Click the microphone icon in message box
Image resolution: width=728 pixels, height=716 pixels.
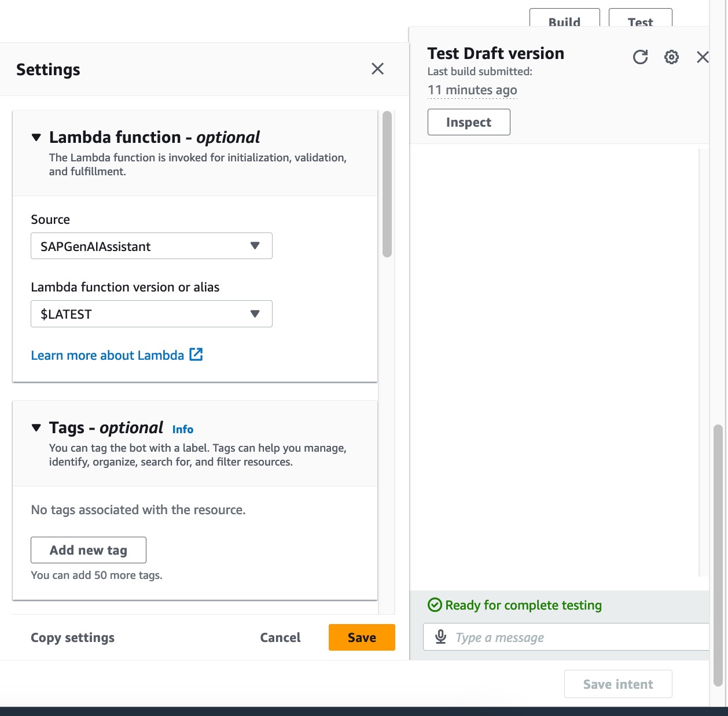point(441,637)
